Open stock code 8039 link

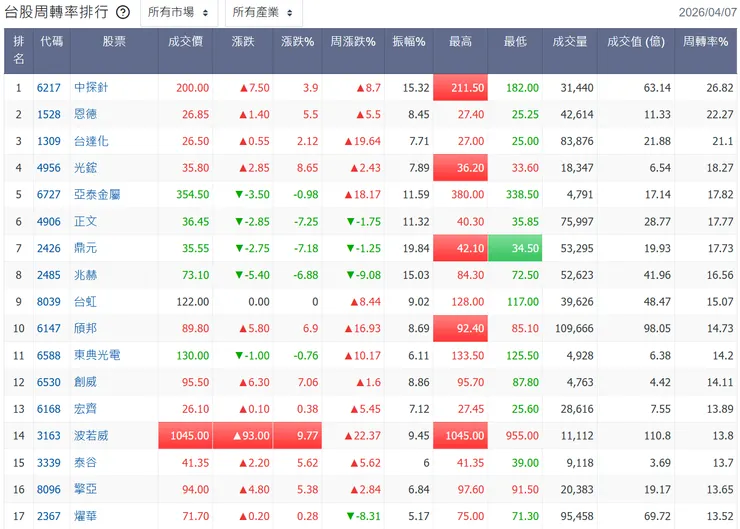click(49, 302)
